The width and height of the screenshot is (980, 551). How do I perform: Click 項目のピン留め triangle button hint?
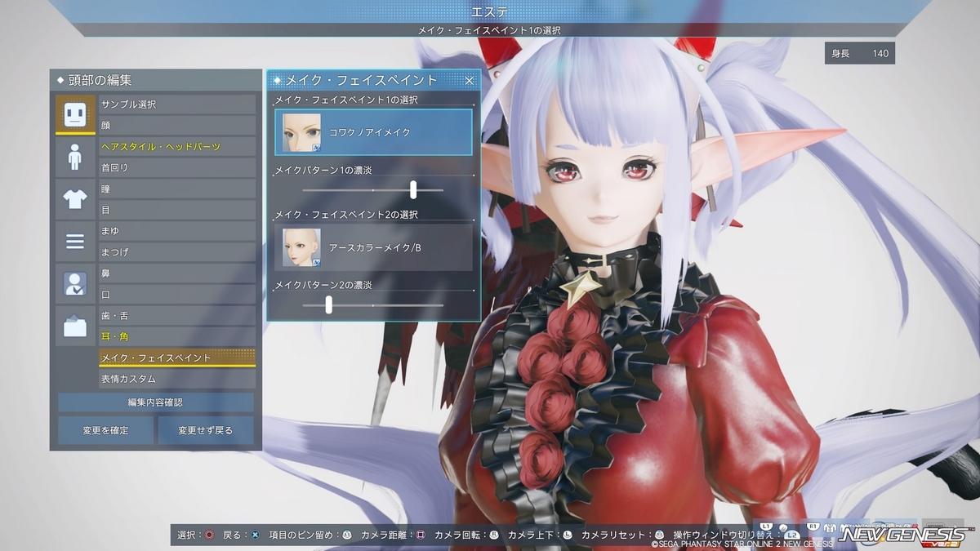click(346, 535)
